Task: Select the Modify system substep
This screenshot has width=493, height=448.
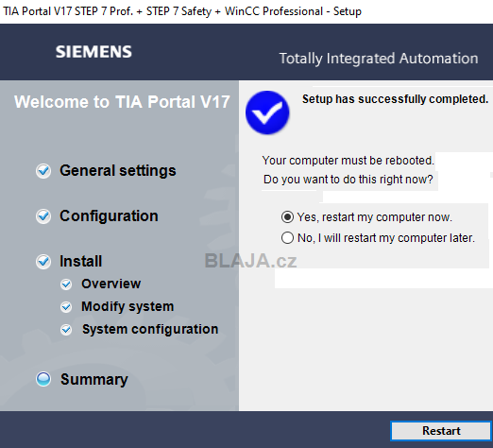Action: click(x=127, y=306)
